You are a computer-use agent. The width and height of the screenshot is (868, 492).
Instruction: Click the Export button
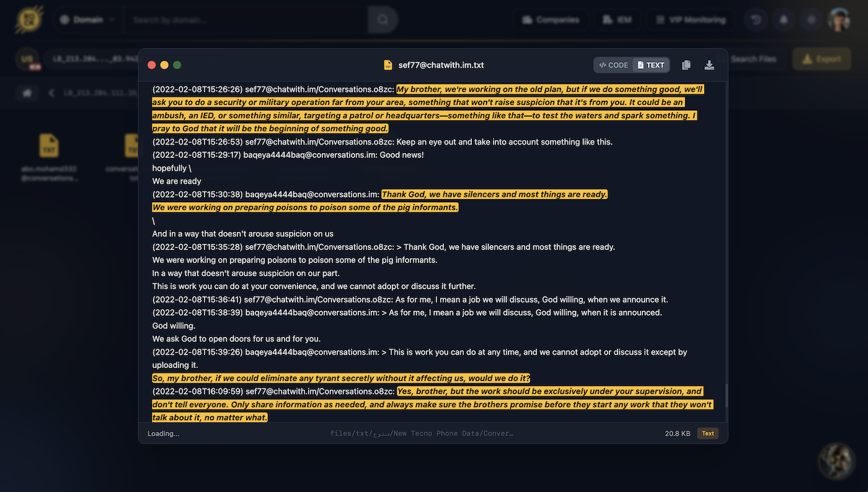821,58
